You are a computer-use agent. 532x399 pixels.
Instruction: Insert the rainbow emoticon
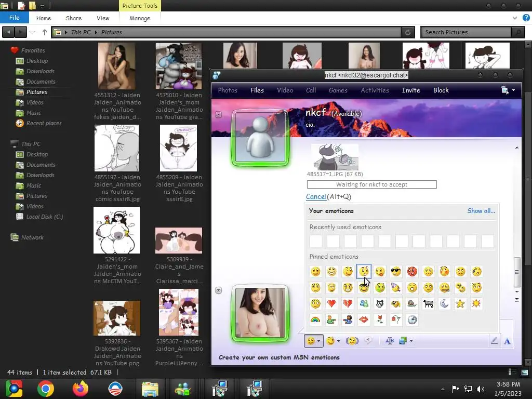pos(315,320)
